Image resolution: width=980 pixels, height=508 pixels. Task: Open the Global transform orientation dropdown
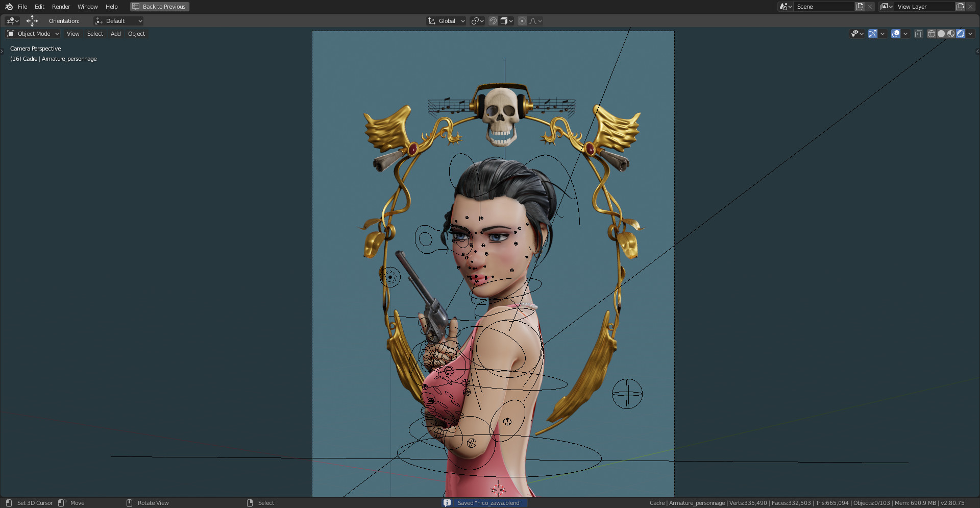click(x=446, y=21)
